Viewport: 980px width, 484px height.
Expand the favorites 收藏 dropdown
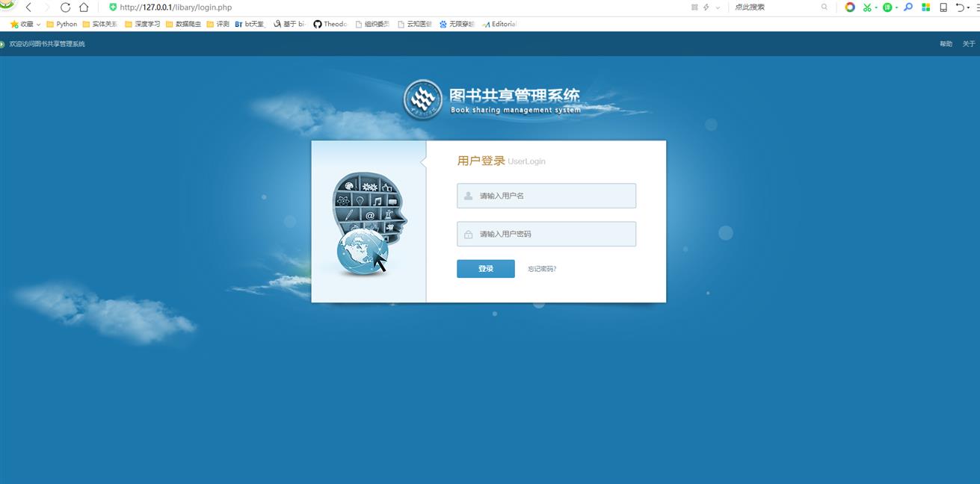[38, 24]
